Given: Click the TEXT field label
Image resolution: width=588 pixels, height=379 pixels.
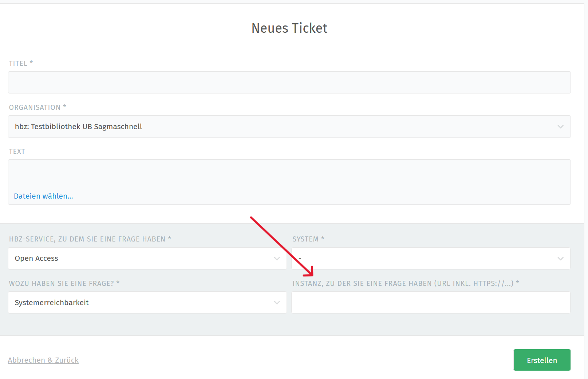Looking at the screenshot, I should tap(17, 151).
